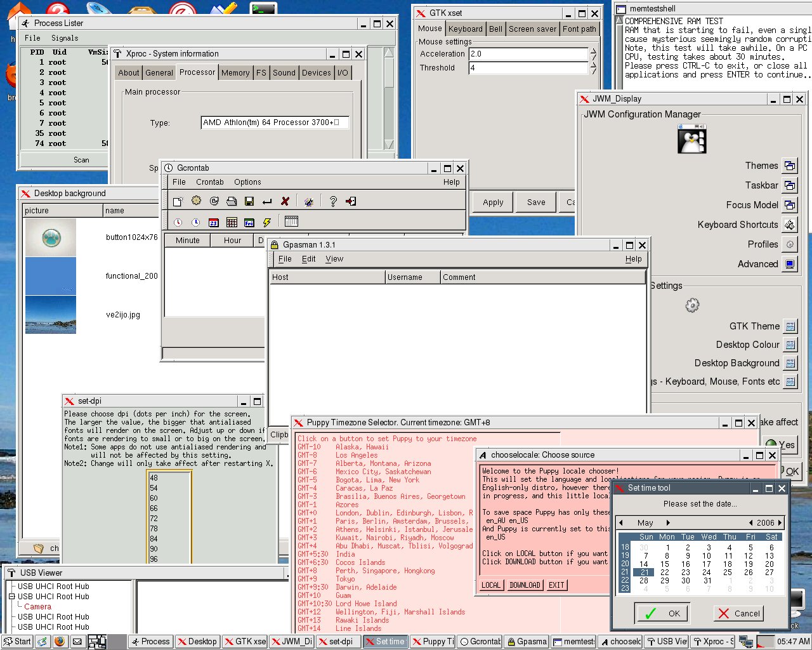Screen dimensions: 812x650
Task: Click the GTK Theme icon button
Action: [790, 326]
